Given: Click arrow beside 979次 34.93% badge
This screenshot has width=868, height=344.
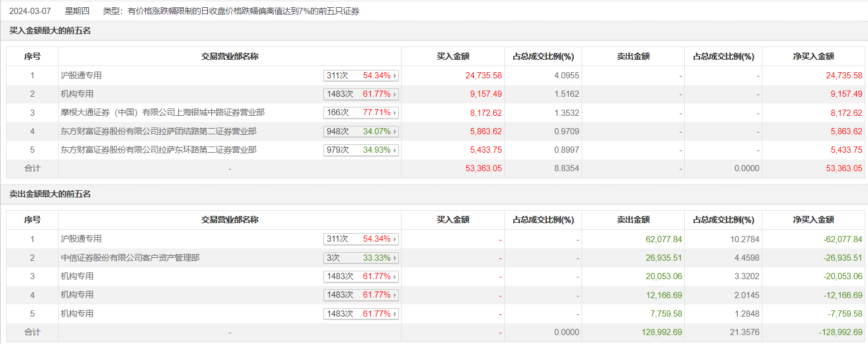Looking at the screenshot, I should 395,150.
